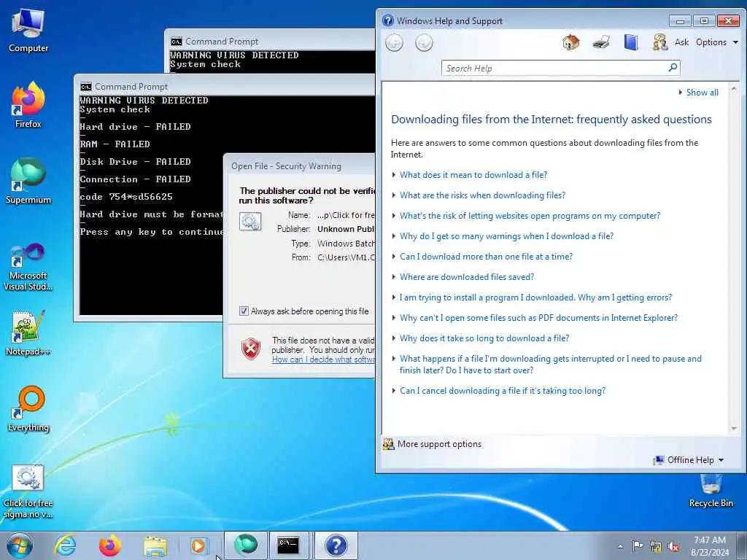Screen dimensions: 747x560
Task: Open 'How can I decide what software' link
Action: pyautogui.click(x=323, y=359)
